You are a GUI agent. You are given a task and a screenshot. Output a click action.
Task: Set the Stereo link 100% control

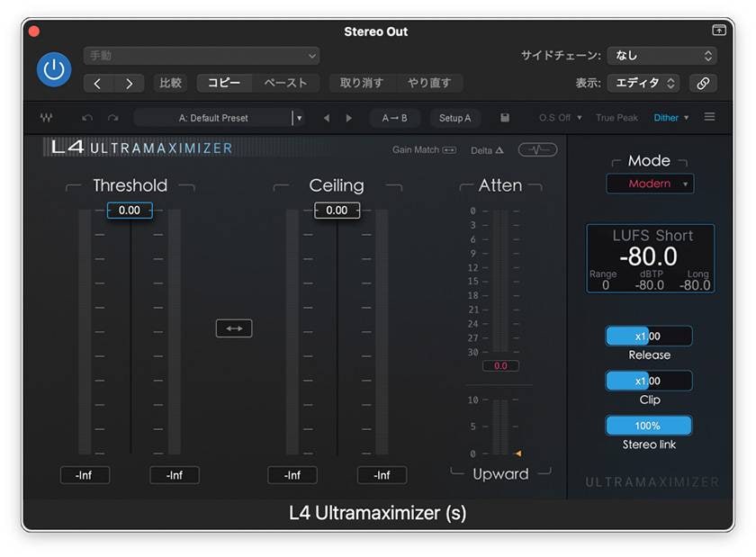coord(649,425)
